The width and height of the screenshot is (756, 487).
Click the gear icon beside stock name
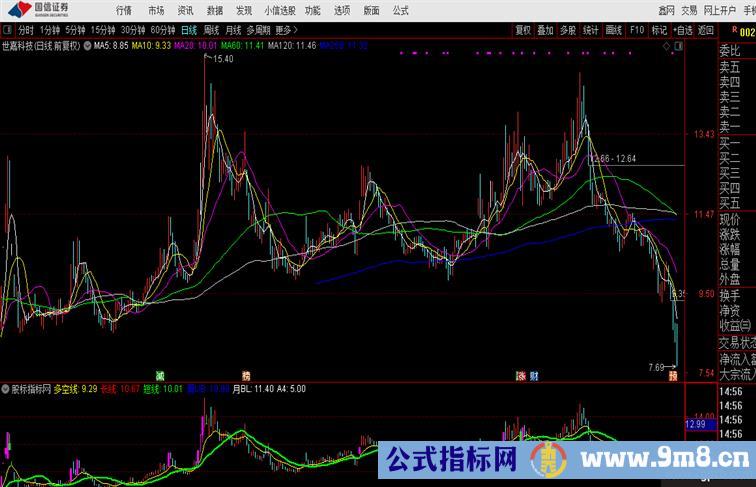[x=88, y=46]
